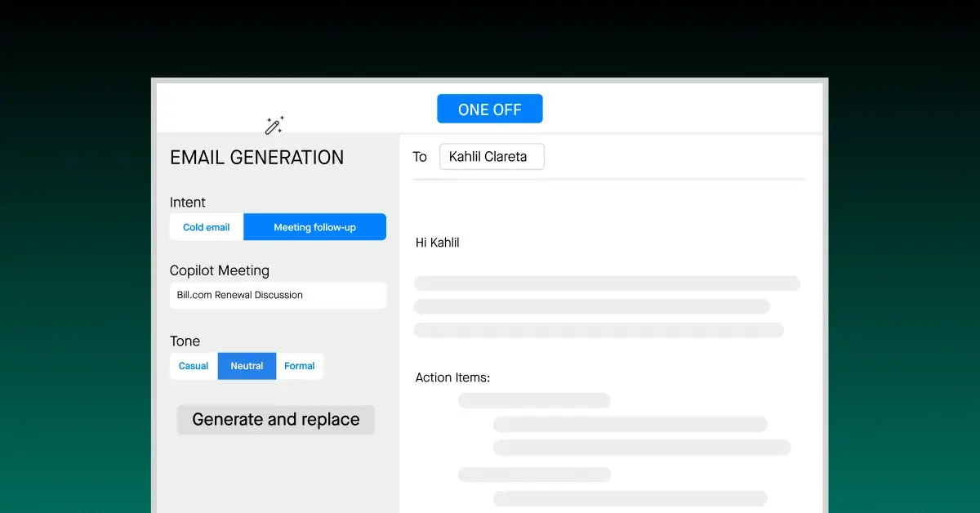Viewport: 980px width, 513px height.
Task: Select the second paragraph placeholder line
Action: click(x=591, y=306)
